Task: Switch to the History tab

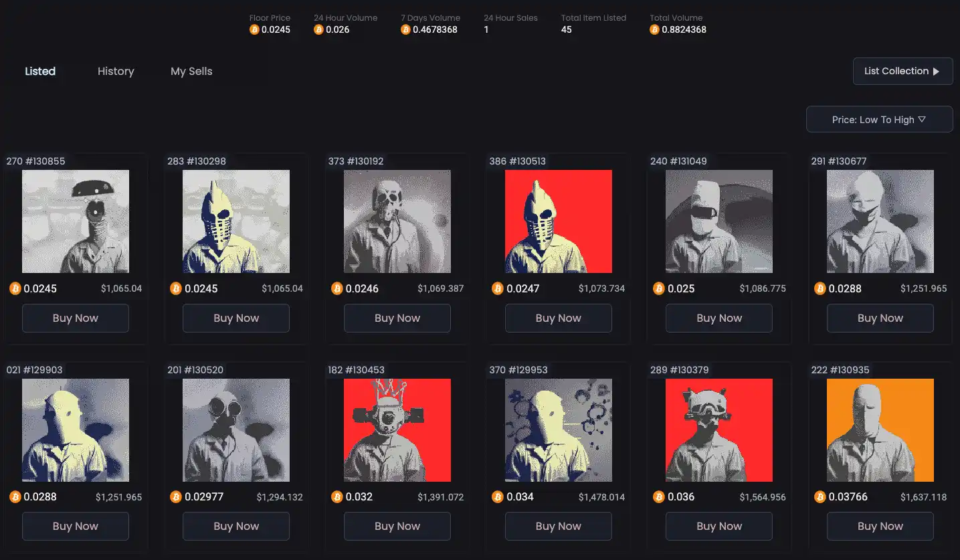Action: (x=116, y=71)
